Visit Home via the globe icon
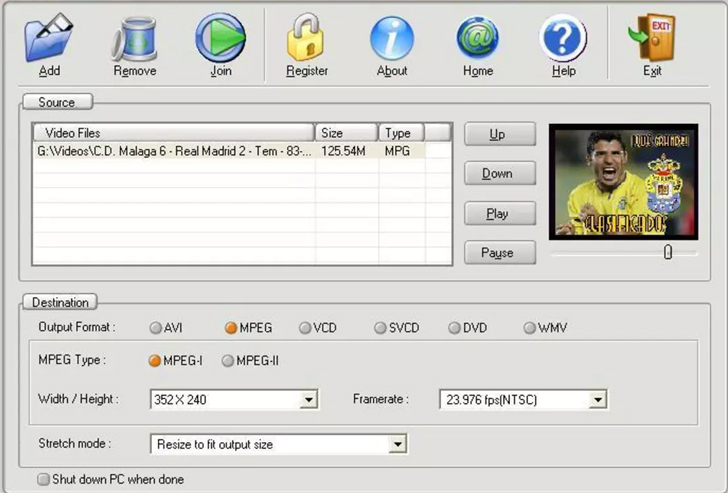 (x=478, y=38)
